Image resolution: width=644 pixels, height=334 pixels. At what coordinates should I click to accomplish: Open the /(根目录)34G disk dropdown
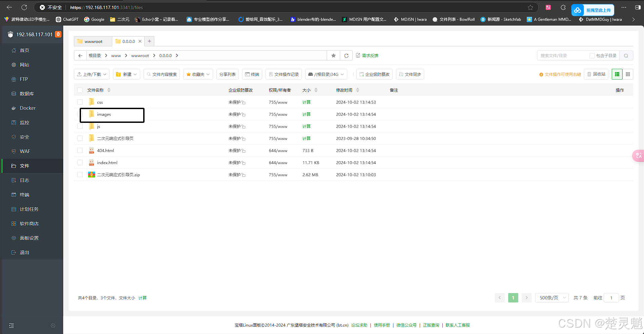[x=326, y=74]
